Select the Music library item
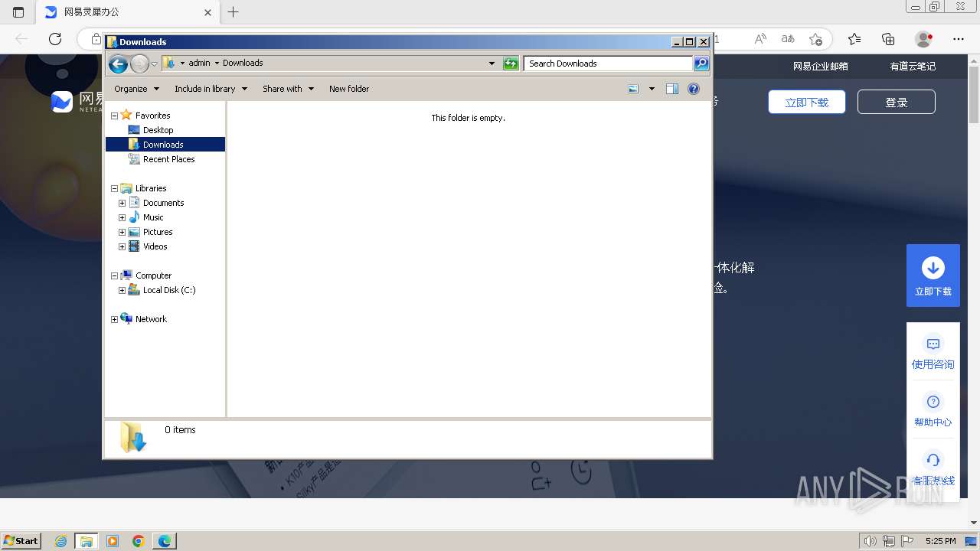 coord(153,217)
